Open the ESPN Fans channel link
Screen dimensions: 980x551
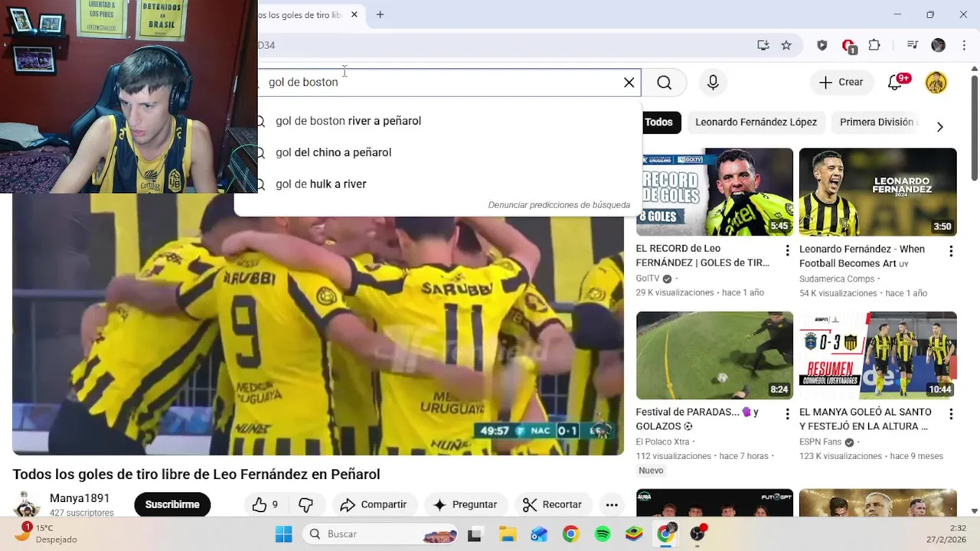point(821,442)
